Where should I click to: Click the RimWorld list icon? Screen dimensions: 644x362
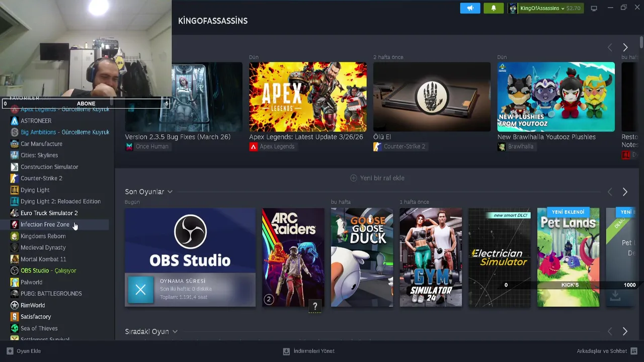(x=15, y=305)
